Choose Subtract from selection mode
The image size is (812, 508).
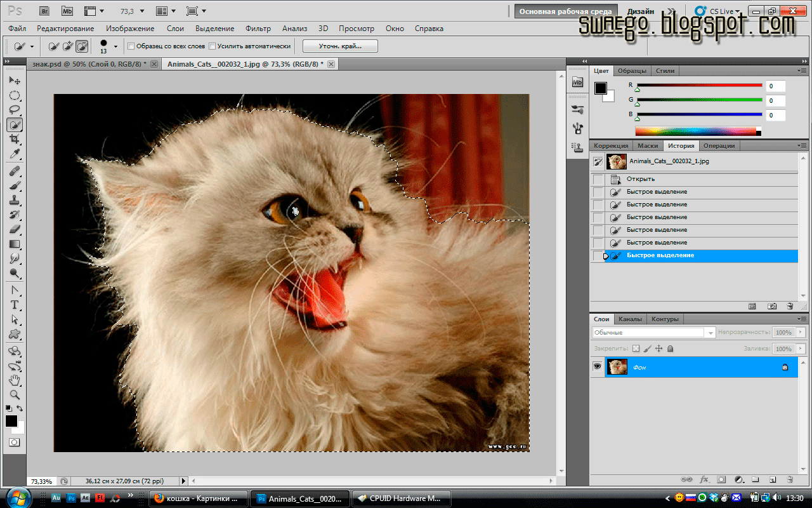click(82, 46)
